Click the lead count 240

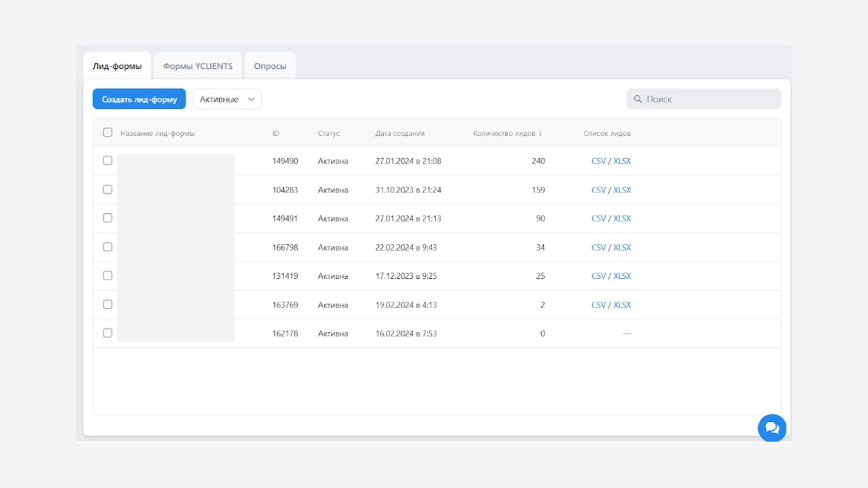538,161
